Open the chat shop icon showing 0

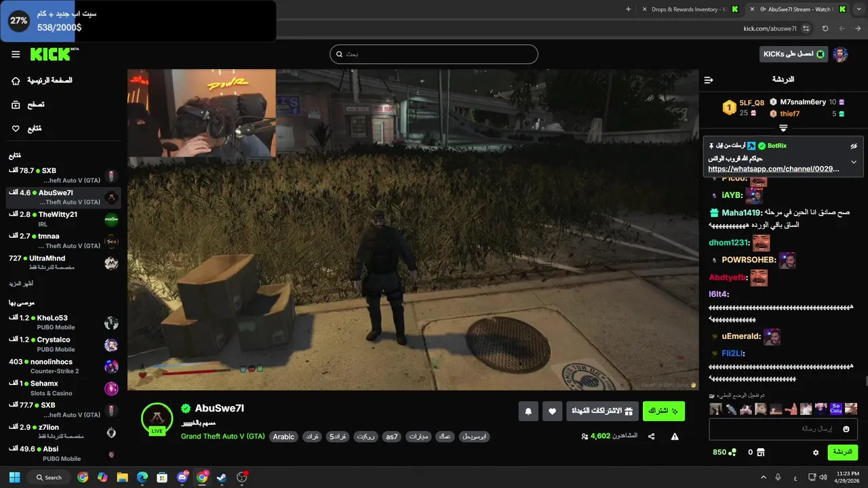pos(761,452)
